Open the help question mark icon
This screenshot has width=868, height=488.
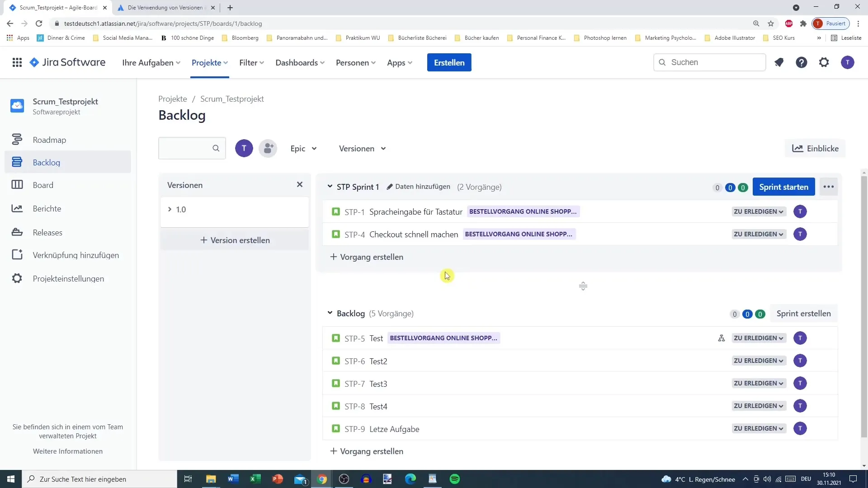801,62
